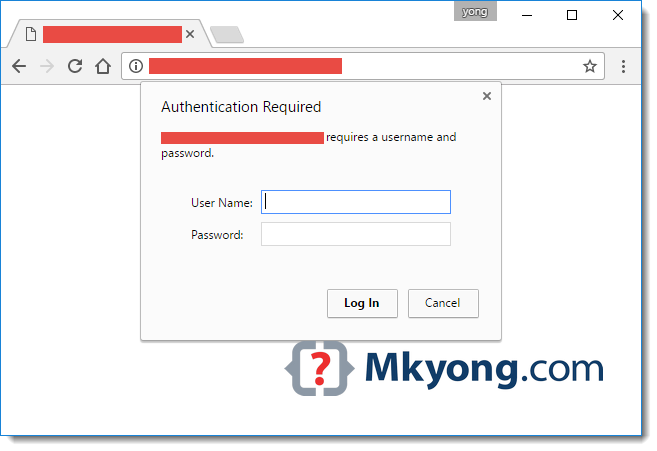Minimize the browser window
This screenshot has height=451, width=657.
pyautogui.click(x=527, y=16)
